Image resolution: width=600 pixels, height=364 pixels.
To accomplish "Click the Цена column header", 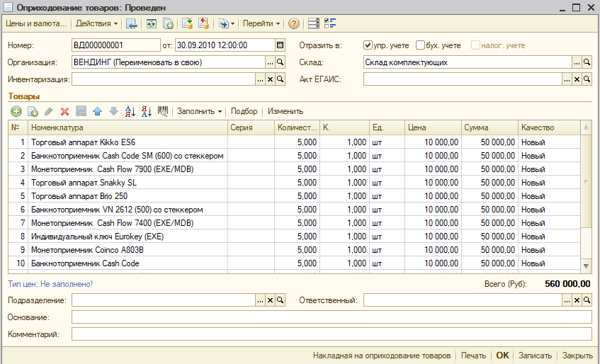I will coord(433,127).
